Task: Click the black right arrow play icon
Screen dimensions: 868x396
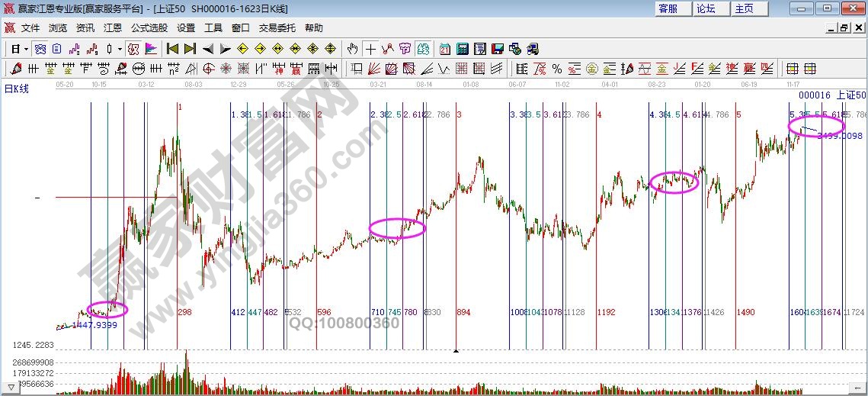Action: point(225,49)
